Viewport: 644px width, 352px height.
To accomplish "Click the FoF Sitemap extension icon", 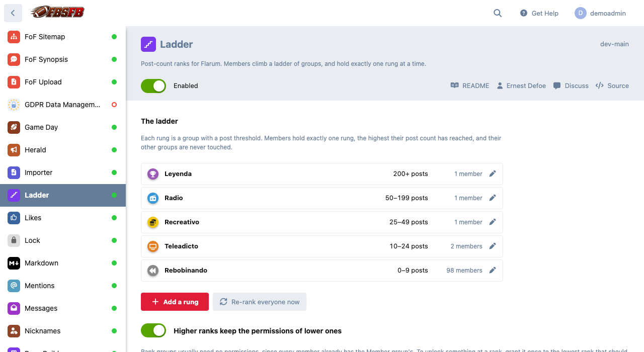I will click(x=14, y=37).
